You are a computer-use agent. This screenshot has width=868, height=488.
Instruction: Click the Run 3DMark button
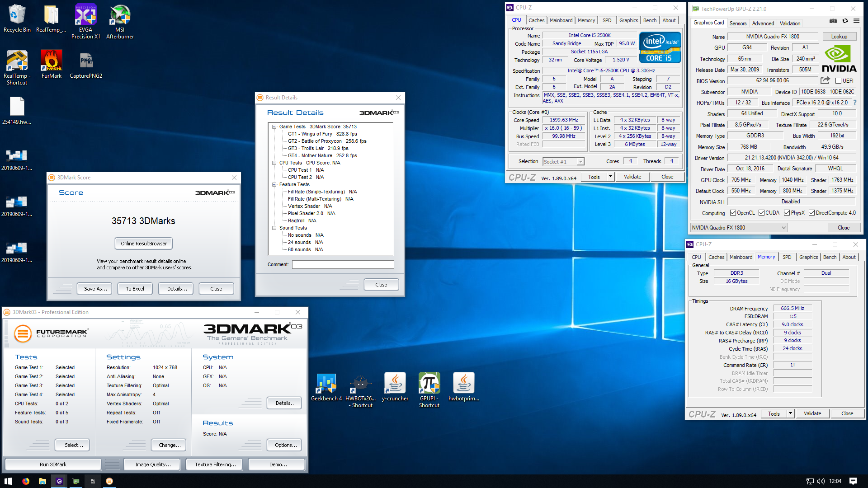[x=53, y=465]
